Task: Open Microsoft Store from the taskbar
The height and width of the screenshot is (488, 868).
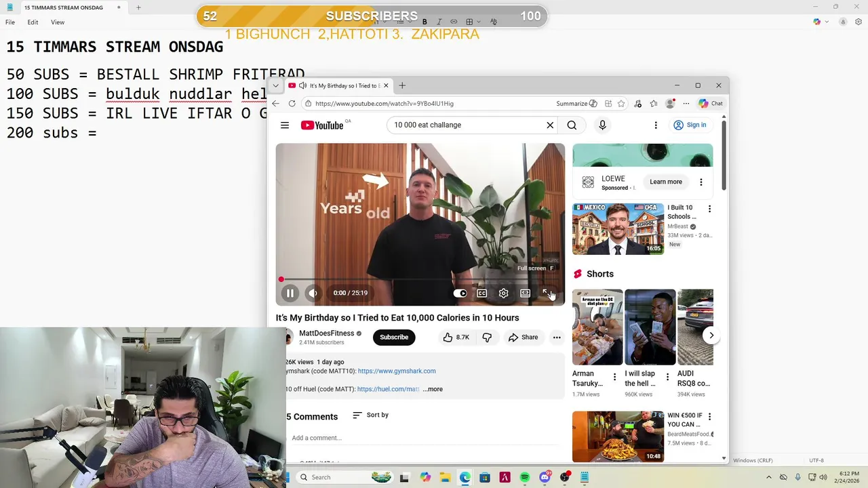Action: point(485,477)
